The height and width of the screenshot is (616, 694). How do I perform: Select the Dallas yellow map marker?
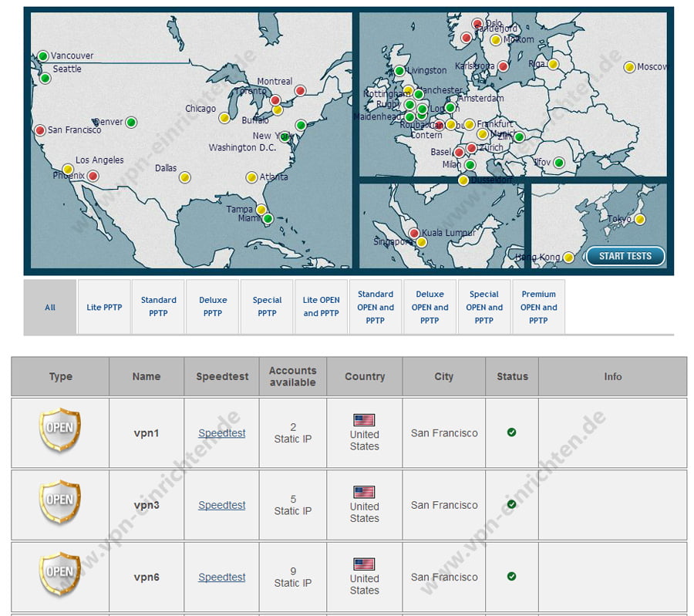(x=184, y=177)
